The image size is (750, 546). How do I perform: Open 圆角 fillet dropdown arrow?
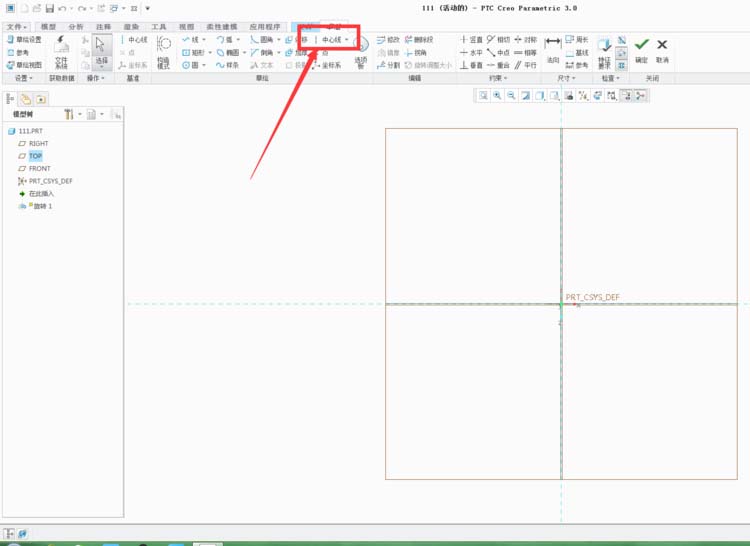pyautogui.click(x=278, y=40)
